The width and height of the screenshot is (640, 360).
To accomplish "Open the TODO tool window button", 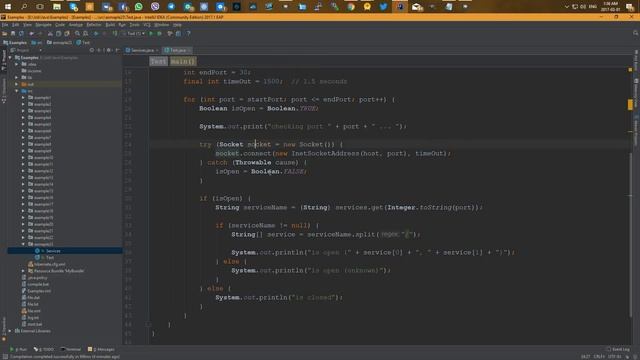I will (43, 349).
